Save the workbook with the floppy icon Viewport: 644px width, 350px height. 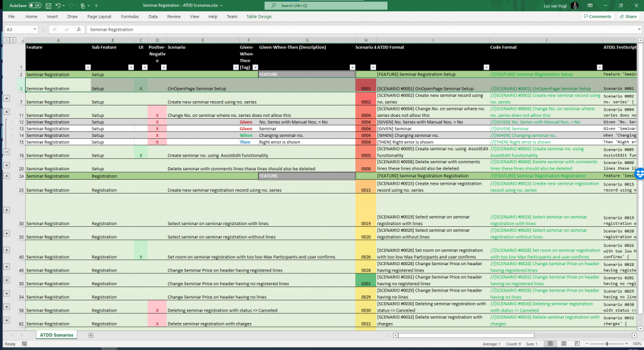(48, 6)
